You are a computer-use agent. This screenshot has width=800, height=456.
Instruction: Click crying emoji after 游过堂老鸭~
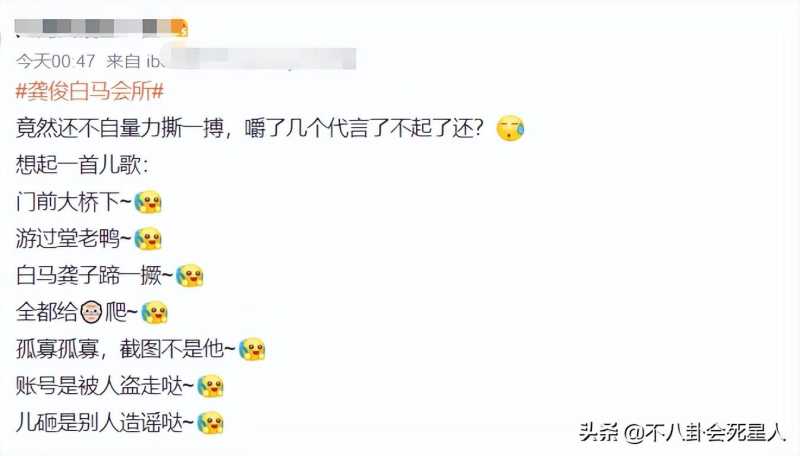(148, 239)
